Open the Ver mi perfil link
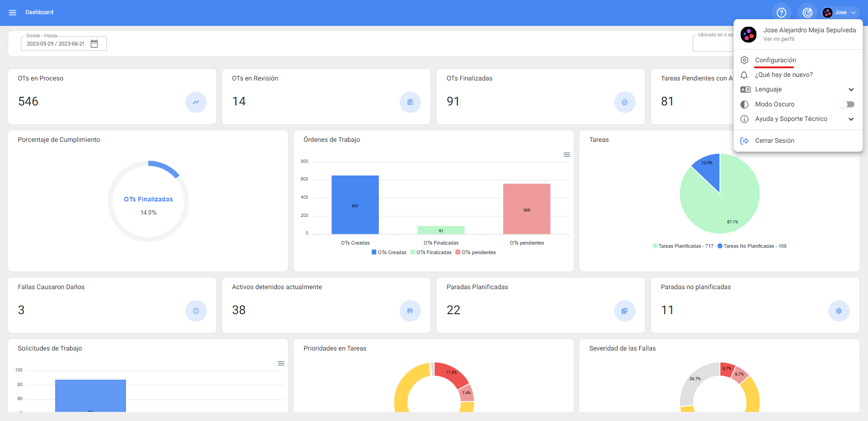The width and height of the screenshot is (868, 421). coord(779,39)
